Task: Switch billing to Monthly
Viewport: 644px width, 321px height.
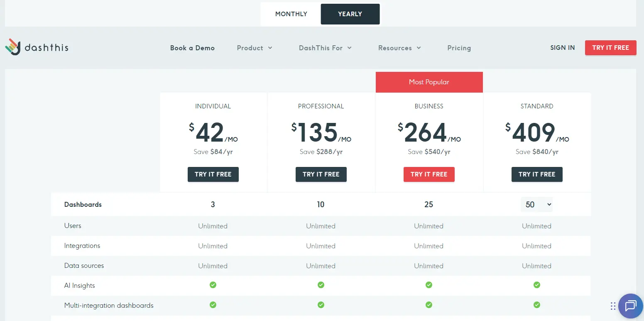Action: pos(291,14)
